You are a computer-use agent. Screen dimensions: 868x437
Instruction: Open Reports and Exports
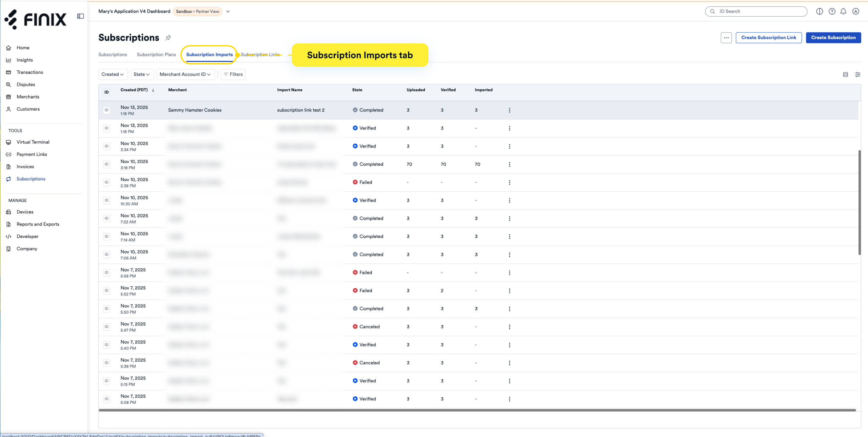(38, 224)
